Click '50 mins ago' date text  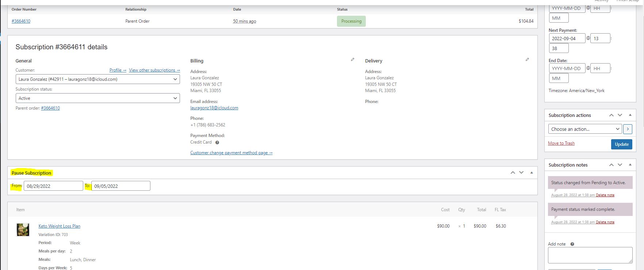point(245,21)
